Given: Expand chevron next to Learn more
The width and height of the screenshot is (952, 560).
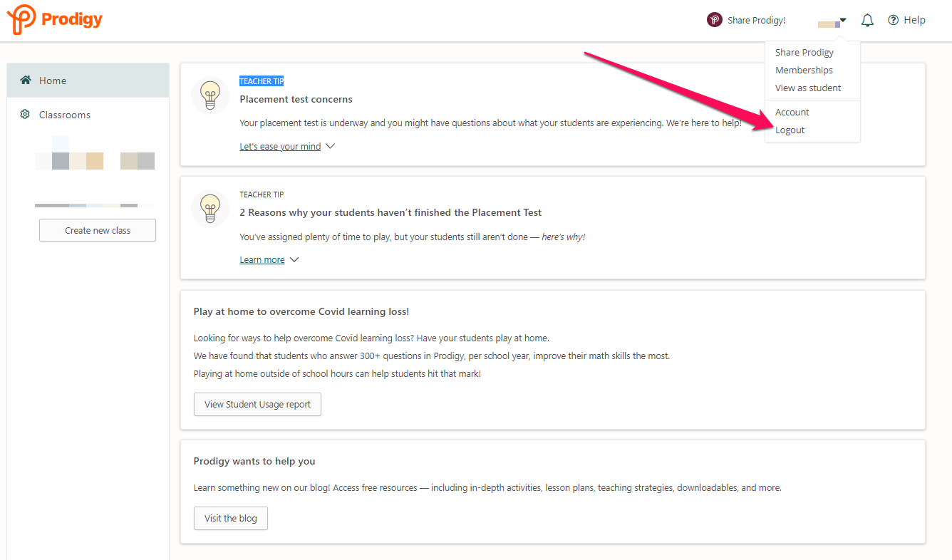Looking at the screenshot, I should (x=294, y=260).
